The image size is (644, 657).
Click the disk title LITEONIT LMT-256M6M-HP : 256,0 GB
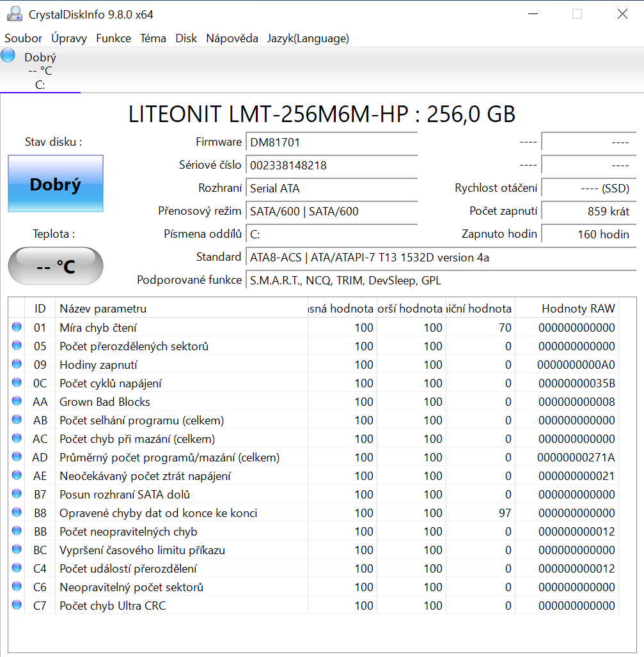[322, 114]
